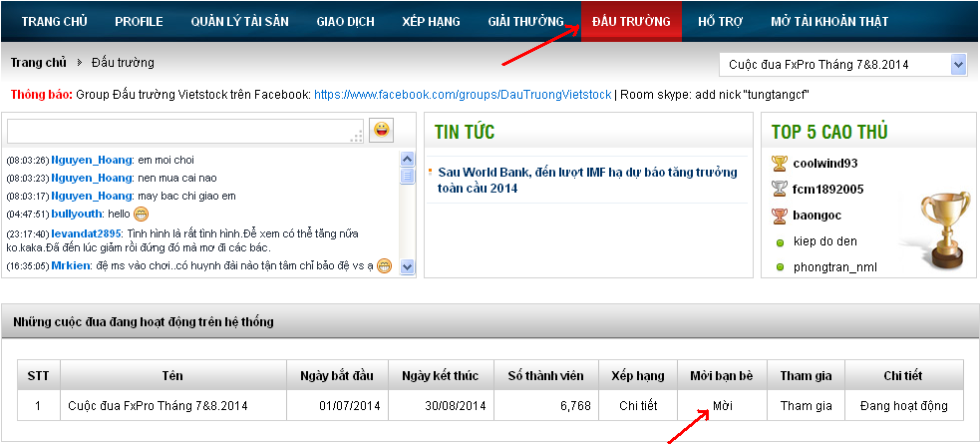The height and width of the screenshot is (444, 980).
Task: Open Chi tiết ranking link in race row
Action: point(638,406)
